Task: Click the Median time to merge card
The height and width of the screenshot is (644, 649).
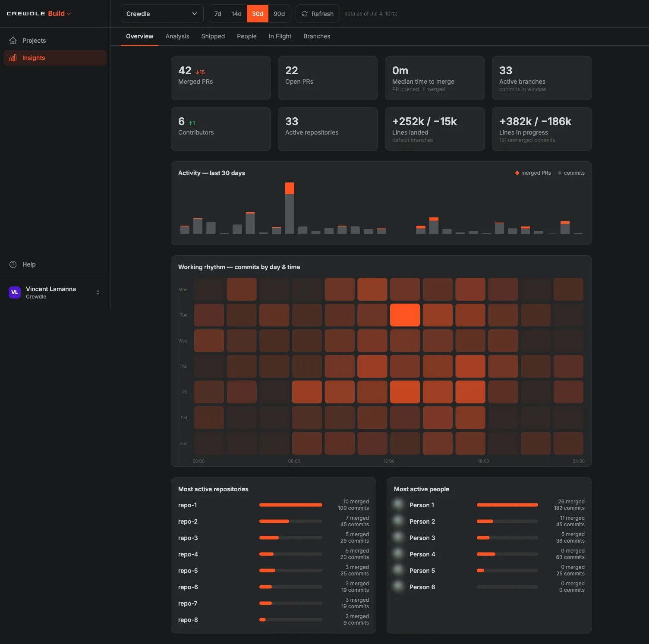Action: point(435,78)
